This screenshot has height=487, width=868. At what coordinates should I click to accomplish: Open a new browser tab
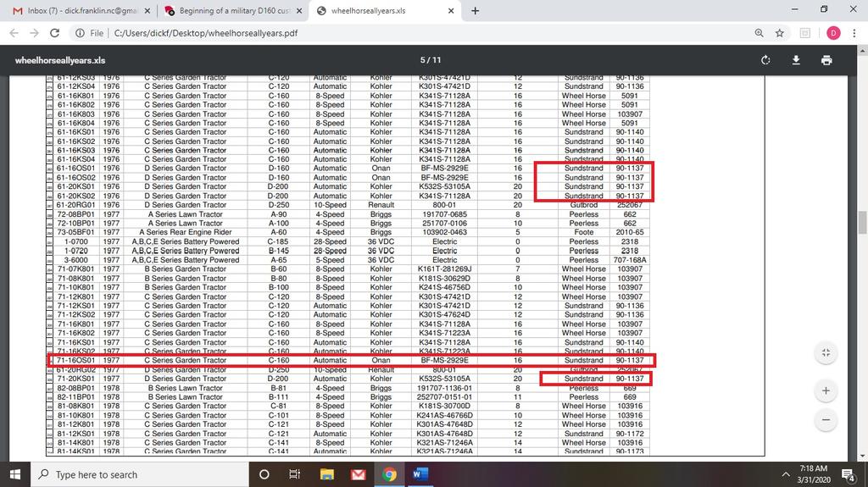[475, 11]
